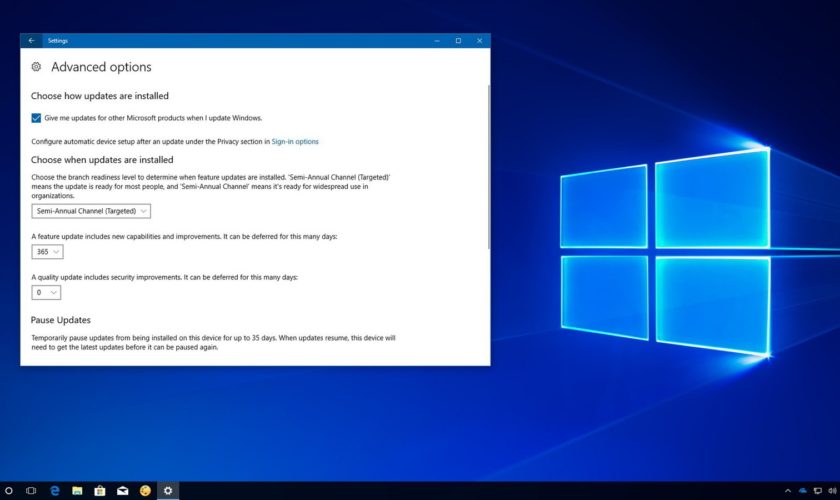840x500 pixels.
Task: Click the OneDrive cloud tray icon
Action: tap(802, 491)
